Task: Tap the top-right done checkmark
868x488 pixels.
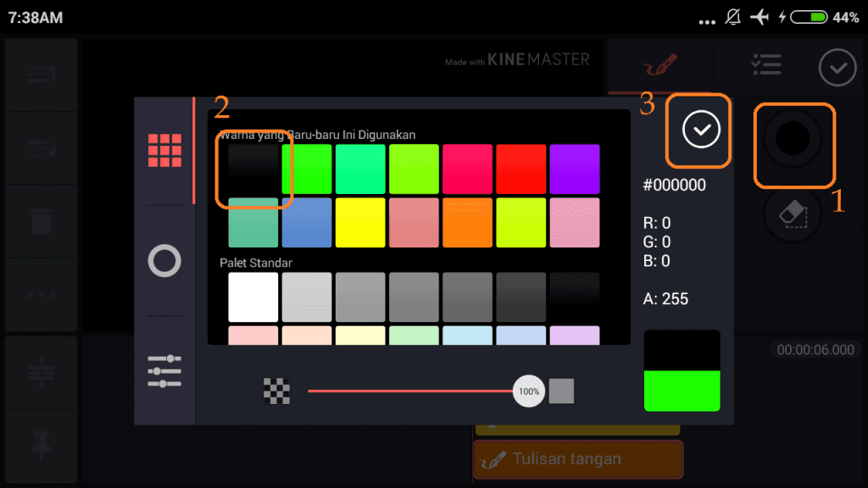Action: pos(837,68)
